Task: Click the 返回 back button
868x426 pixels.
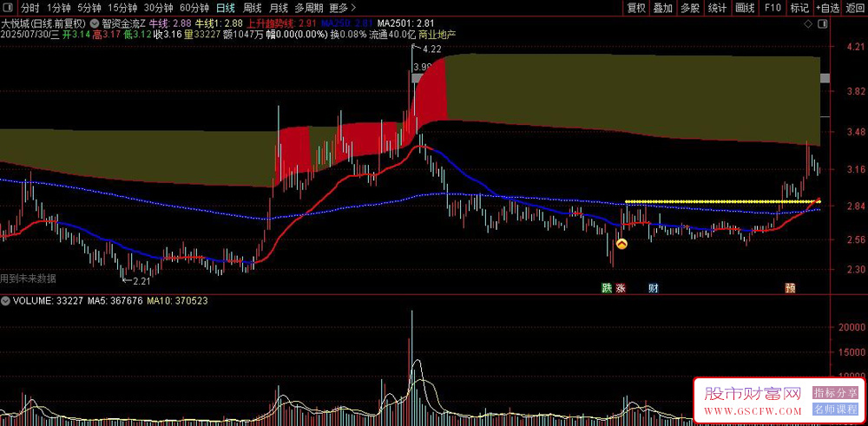Action: point(856,8)
